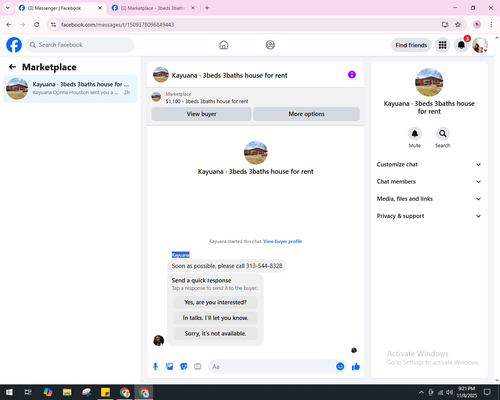Open the menu grid icon
500x400 pixels.
(442, 45)
